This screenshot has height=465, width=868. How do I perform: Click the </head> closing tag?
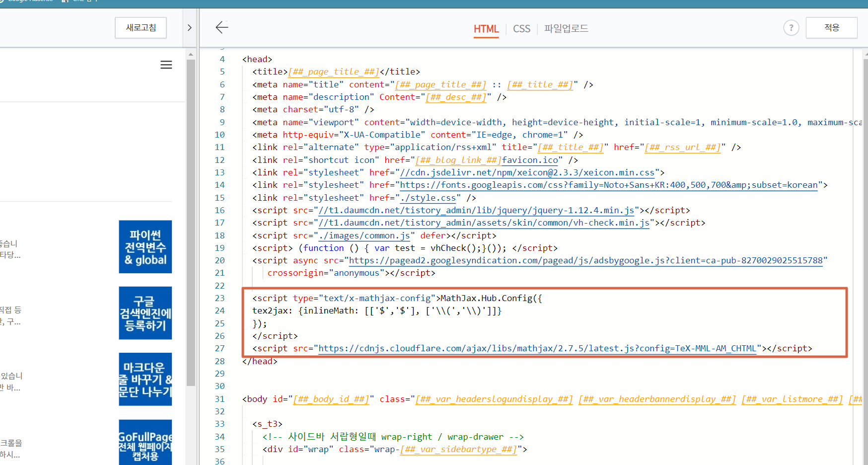point(260,361)
